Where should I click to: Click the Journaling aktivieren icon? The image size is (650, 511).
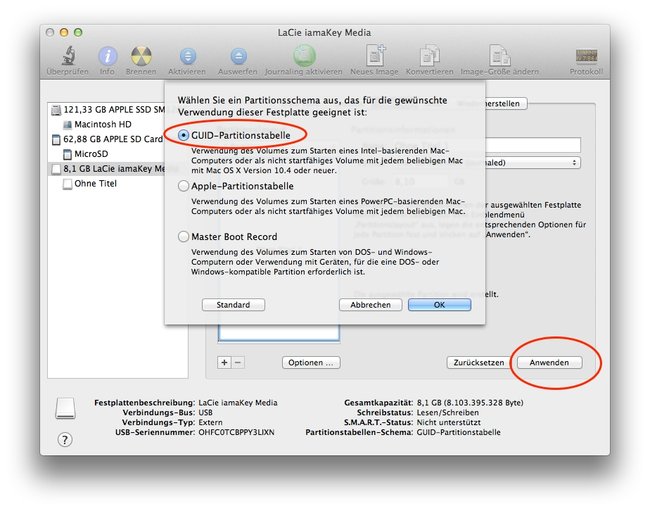coord(304,56)
